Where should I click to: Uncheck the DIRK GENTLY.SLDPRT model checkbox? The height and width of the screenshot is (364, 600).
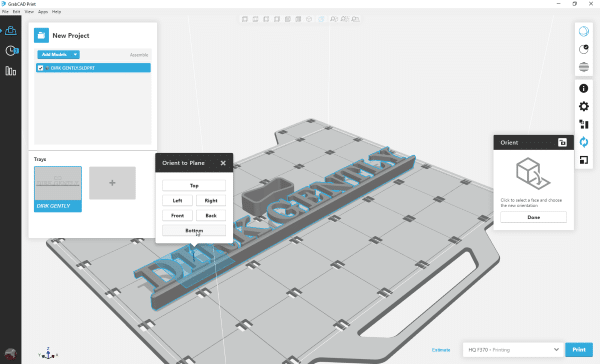coord(40,68)
